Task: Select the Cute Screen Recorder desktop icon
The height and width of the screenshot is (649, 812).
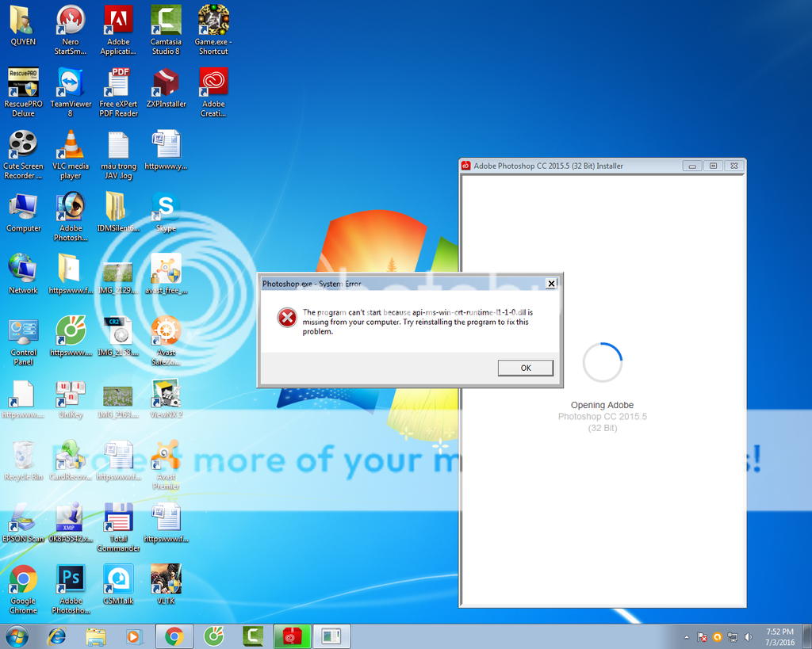Action: click(x=23, y=155)
